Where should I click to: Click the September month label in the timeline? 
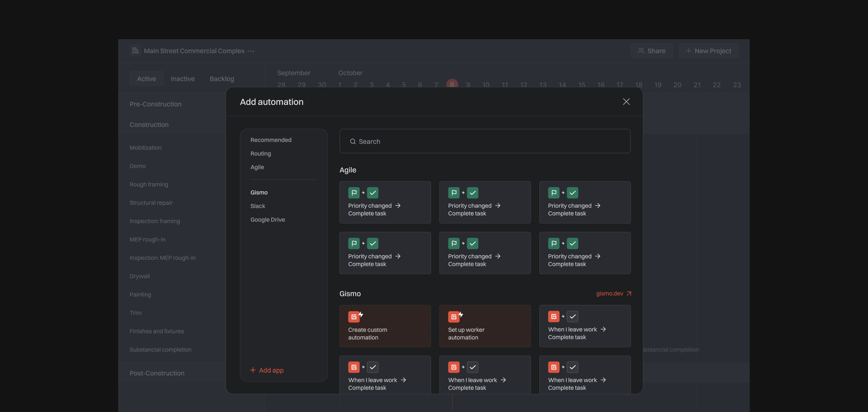[294, 73]
